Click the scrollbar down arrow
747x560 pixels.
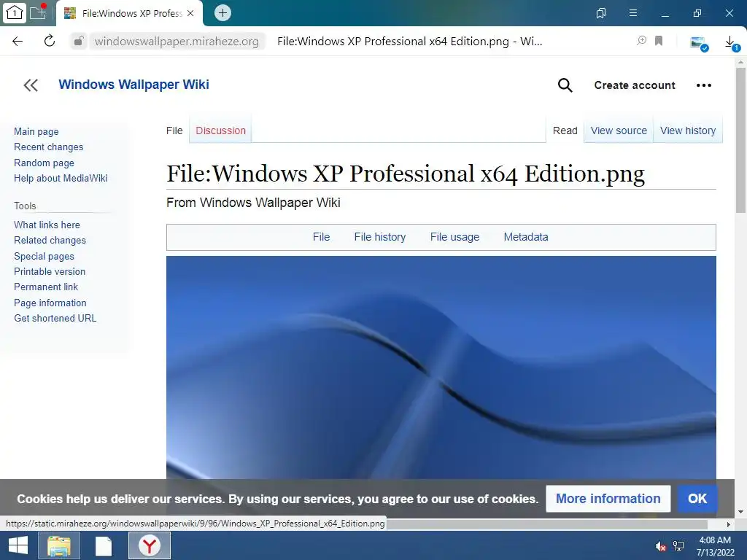740,512
